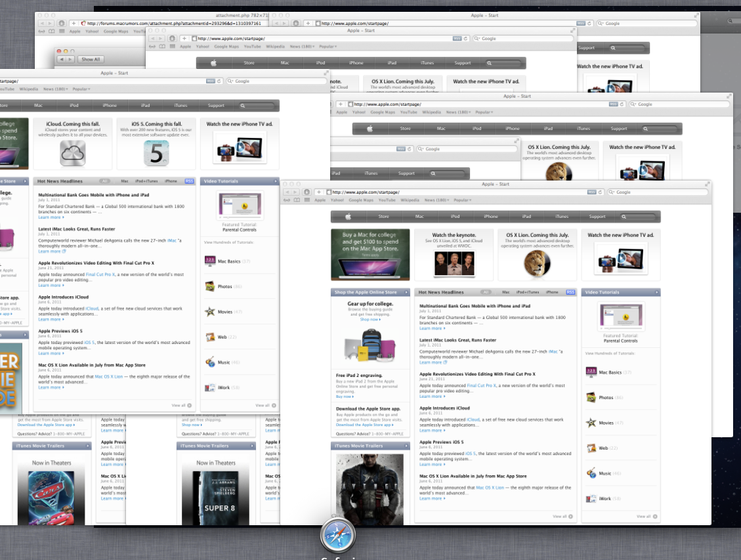Open Support tab in front window Apple navbar
This screenshot has height=560, width=741.
[597, 217]
